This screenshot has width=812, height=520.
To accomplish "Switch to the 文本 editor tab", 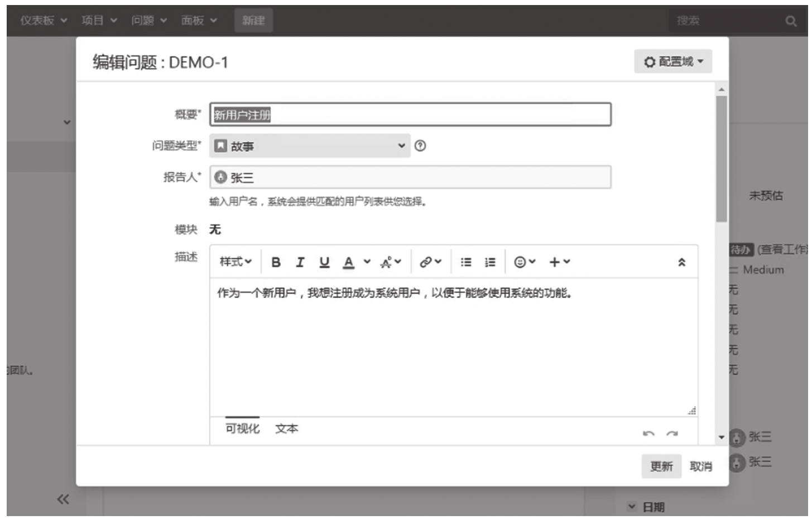I will (287, 429).
